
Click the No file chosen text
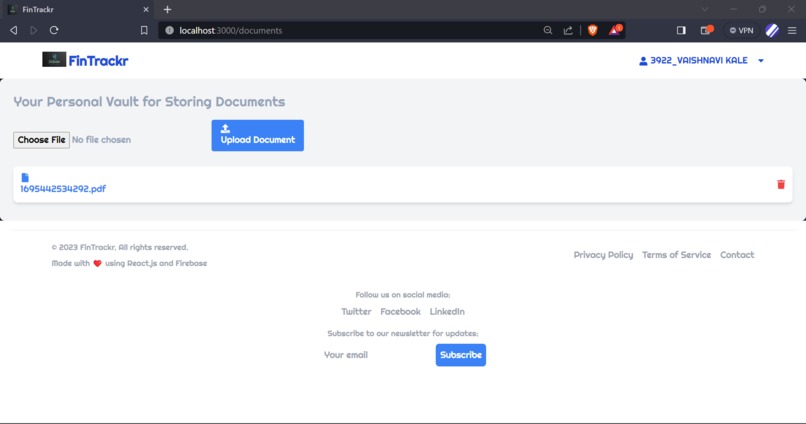101,140
